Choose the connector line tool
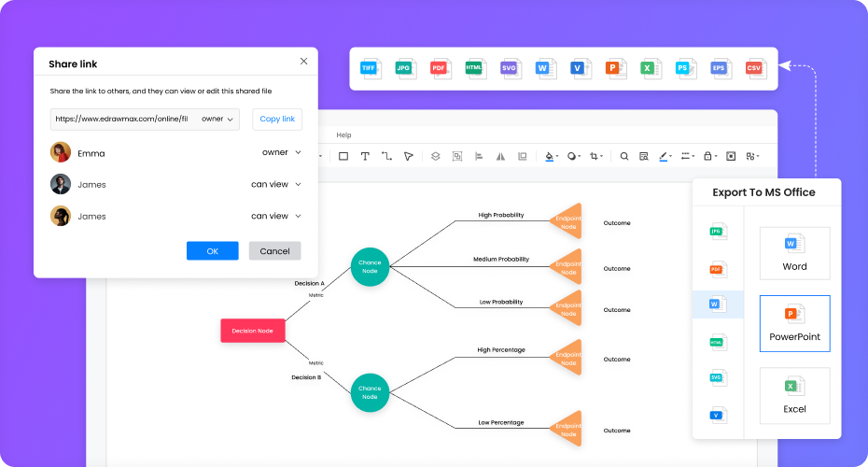868x467 pixels. (x=386, y=156)
